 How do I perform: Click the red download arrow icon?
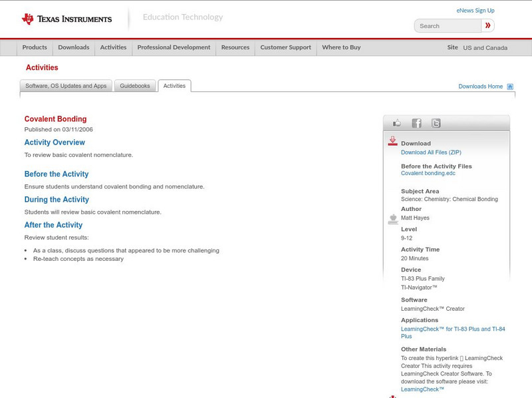pos(392,141)
